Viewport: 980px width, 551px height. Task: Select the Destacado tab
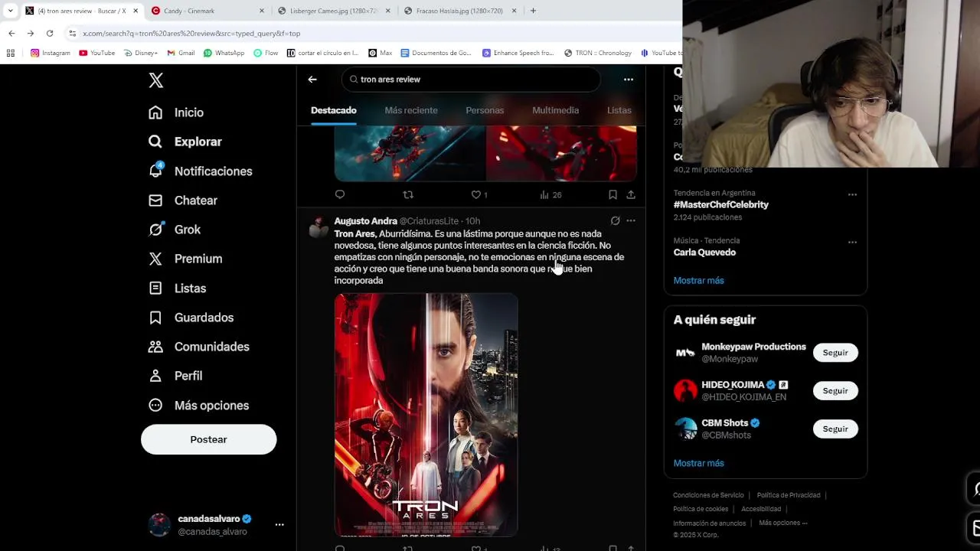[334, 110]
